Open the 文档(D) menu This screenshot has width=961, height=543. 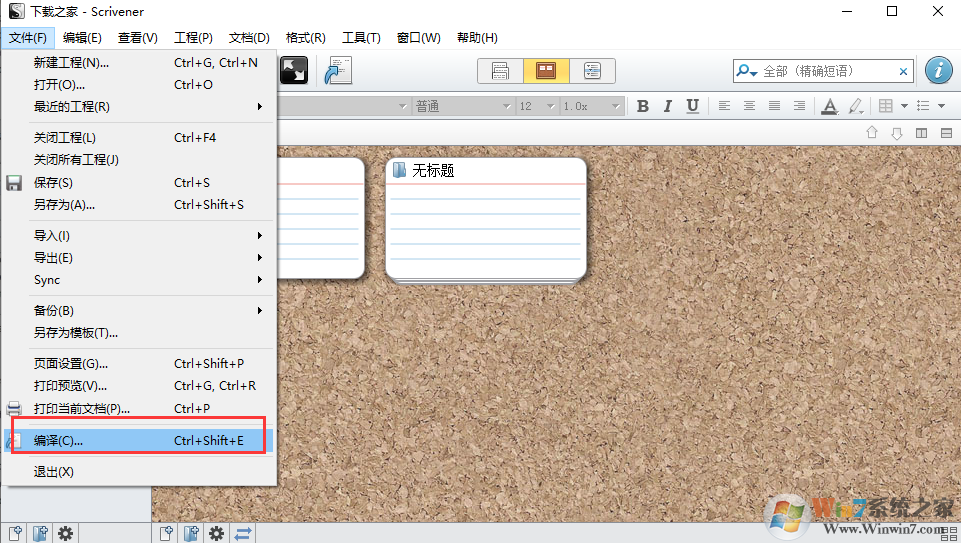pyautogui.click(x=249, y=38)
